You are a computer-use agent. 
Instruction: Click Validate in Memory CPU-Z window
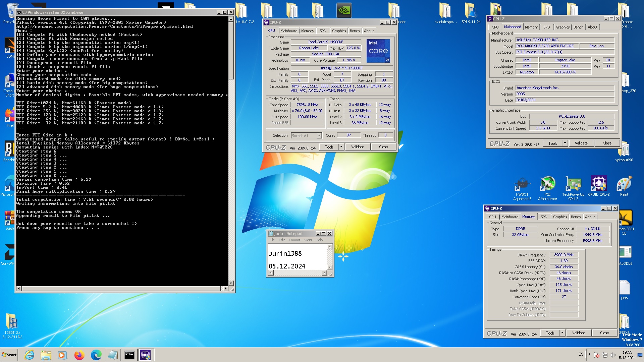(579, 333)
